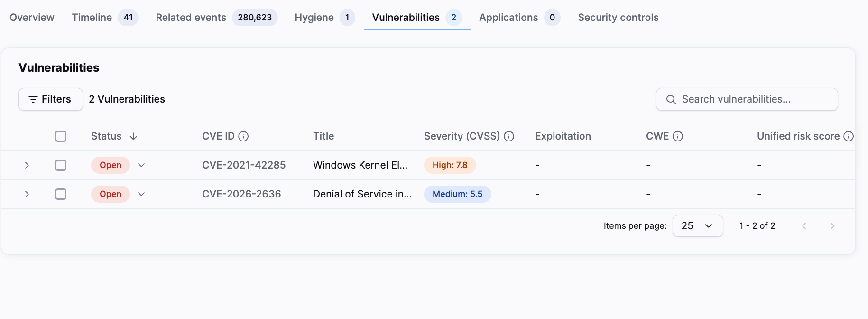Toggle the select-all checkbox in header
Screen dimensions: 868x319
click(x=61, y=136)
